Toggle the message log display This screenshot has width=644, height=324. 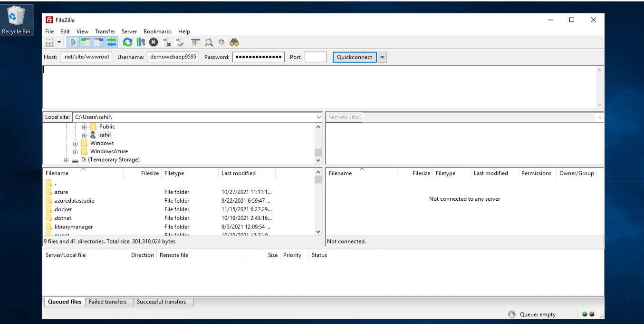(x=72, y=42)
